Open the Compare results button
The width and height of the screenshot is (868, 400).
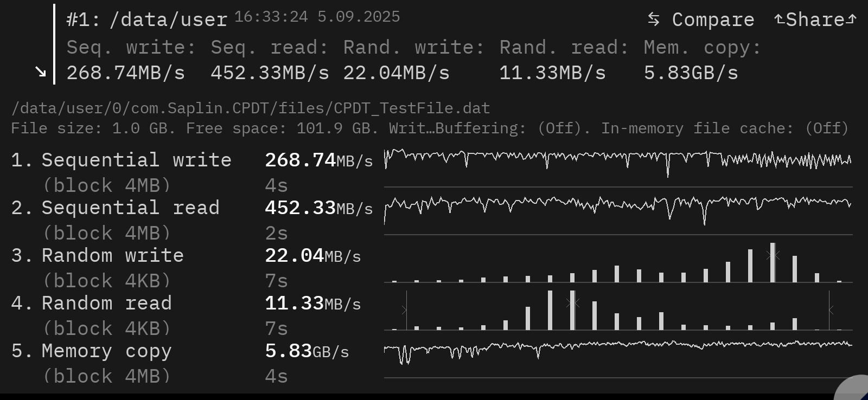point(701,20)
